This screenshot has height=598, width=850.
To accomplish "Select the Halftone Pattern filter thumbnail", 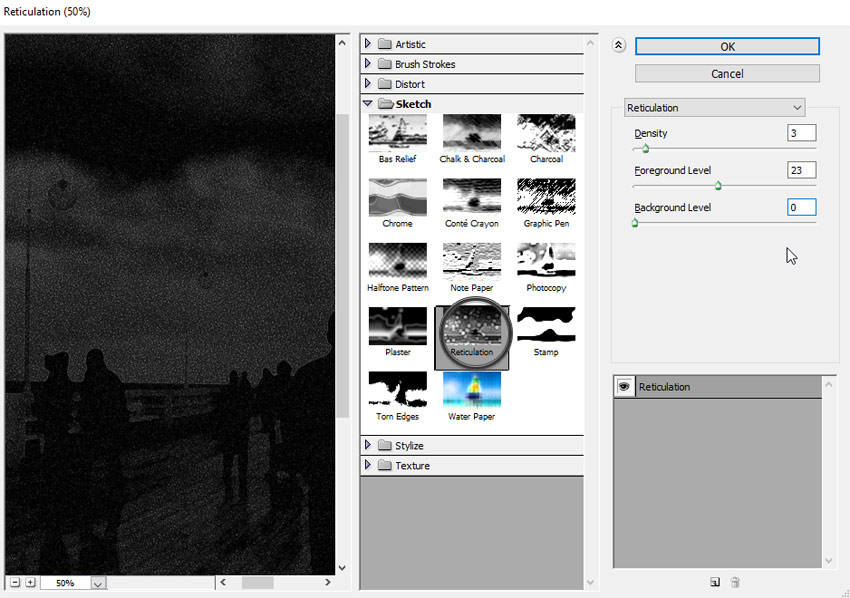I will pyautogui.click(x=397, y=261).
